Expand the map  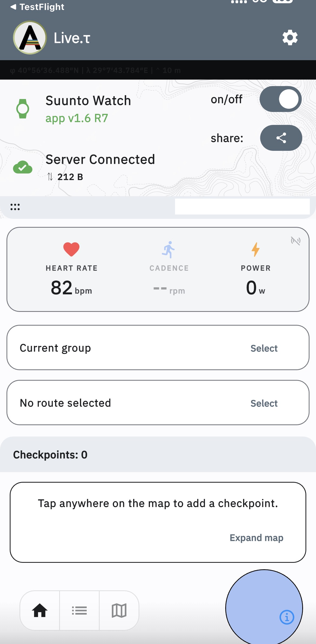point(256,538)
